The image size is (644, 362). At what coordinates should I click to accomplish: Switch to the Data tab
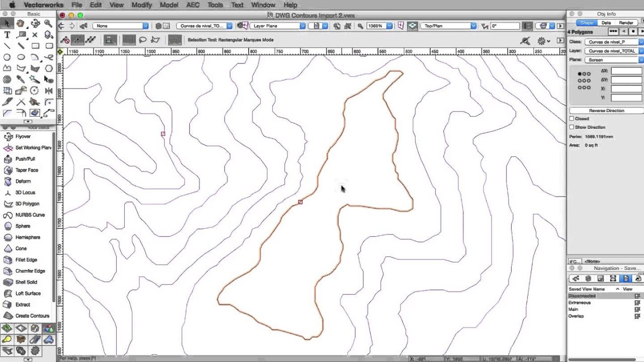point(606,23)
